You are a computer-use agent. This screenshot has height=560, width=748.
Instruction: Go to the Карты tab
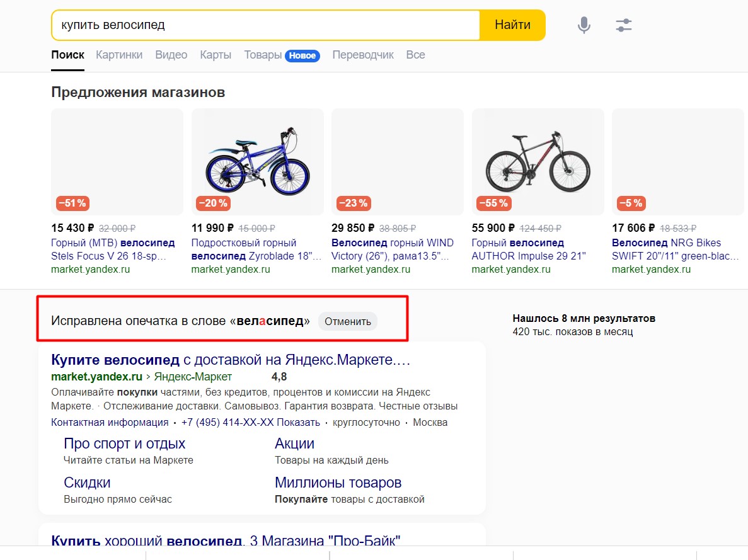coord(216,55)
